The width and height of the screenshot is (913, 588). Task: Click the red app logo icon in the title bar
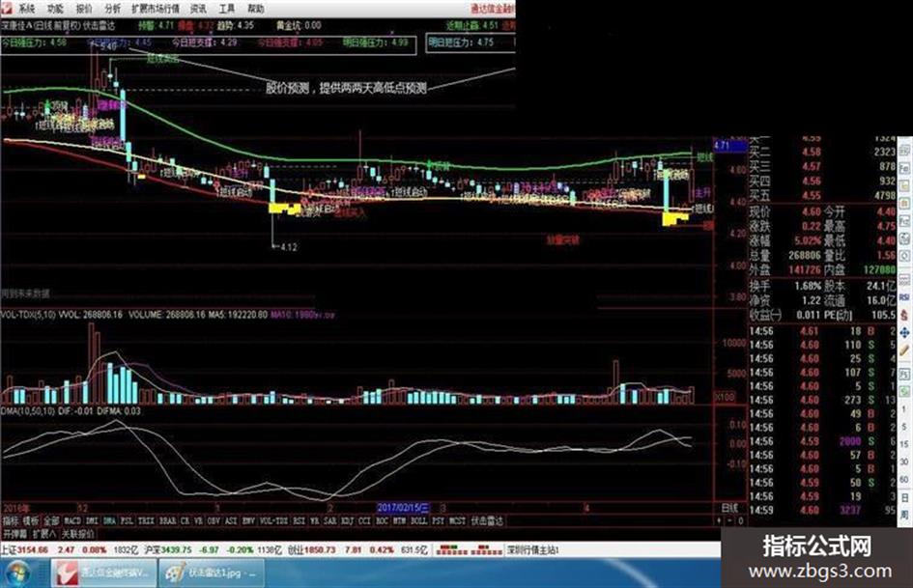(7, 8)
